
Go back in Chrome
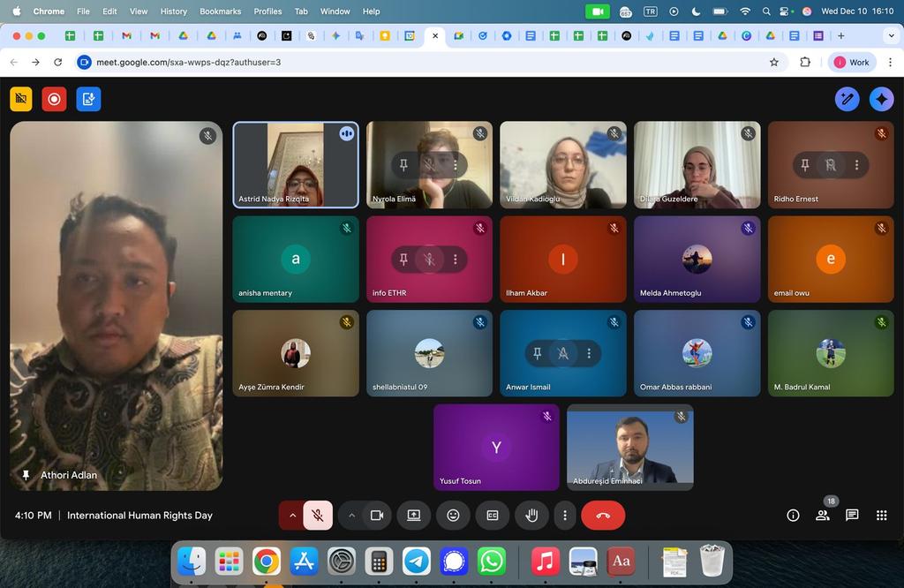pyautogui.click(x=14, y=63)
